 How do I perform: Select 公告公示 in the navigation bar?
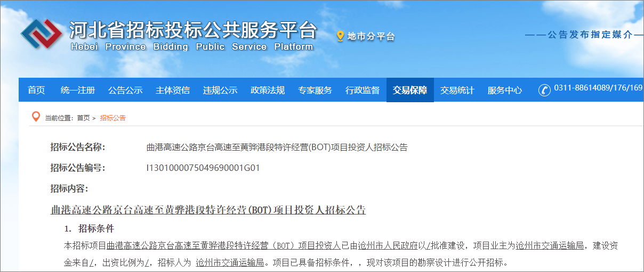tap(125, 90)
